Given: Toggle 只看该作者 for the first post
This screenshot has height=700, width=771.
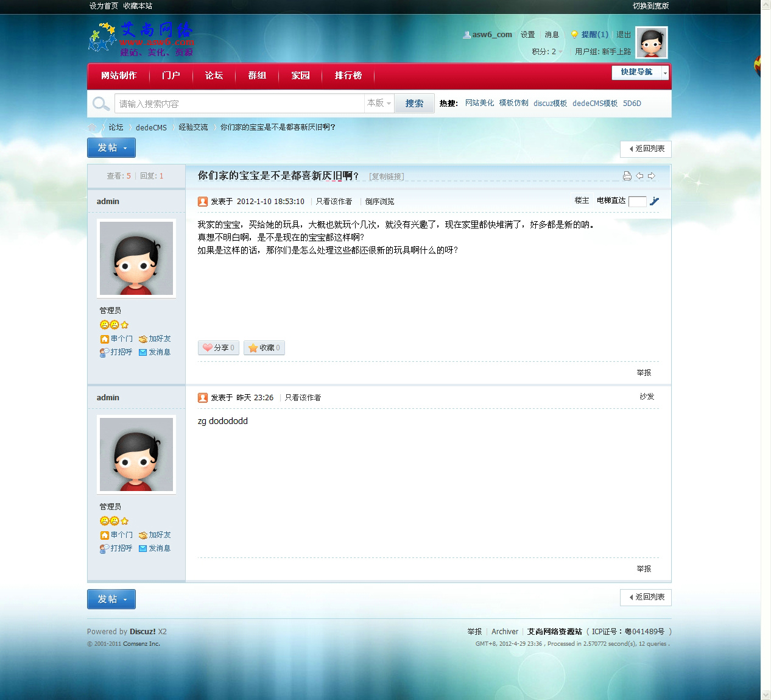Looking at the screenshot, I should [x=333, y=201].
